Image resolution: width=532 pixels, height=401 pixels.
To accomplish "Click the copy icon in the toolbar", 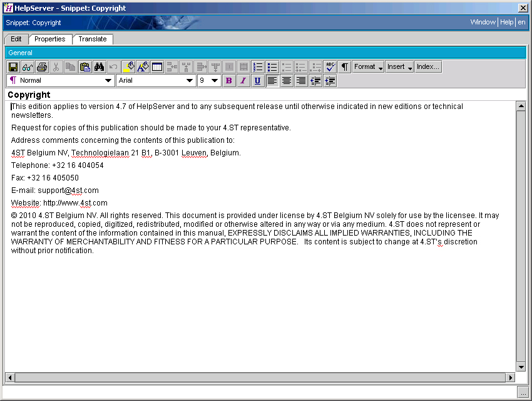I will click(x=70, y=67).
